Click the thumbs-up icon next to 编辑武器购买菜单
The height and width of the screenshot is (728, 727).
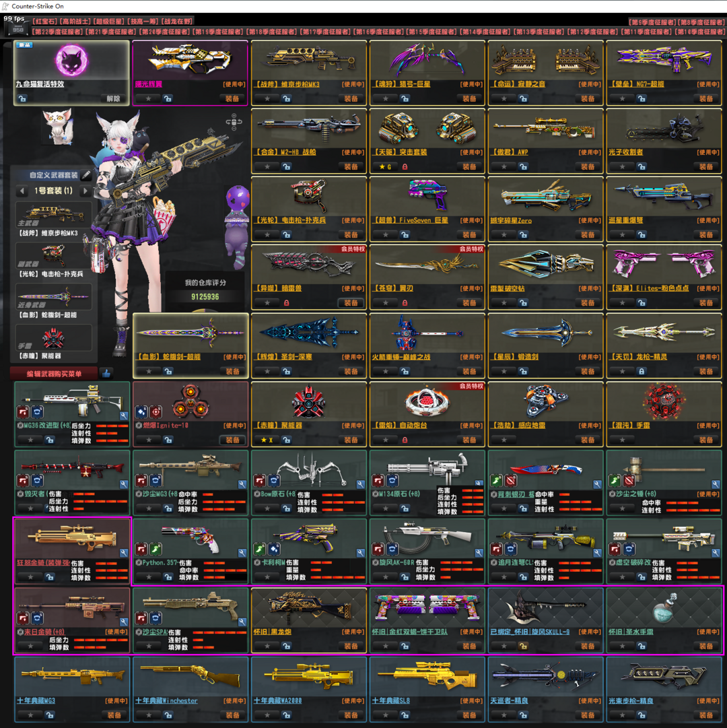tap(107, 373)
